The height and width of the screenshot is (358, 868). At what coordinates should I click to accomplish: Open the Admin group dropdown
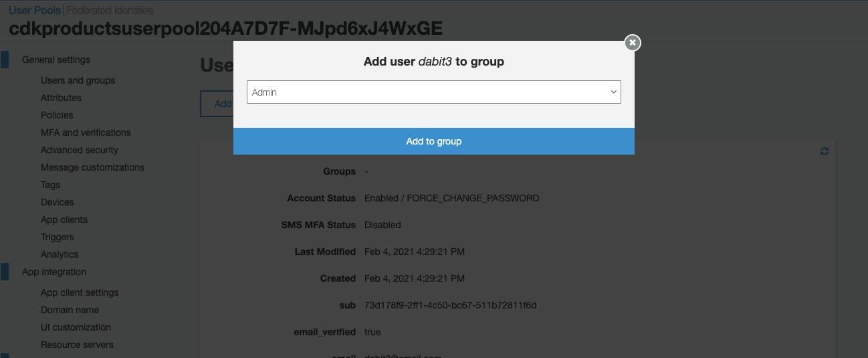[434, 92]
